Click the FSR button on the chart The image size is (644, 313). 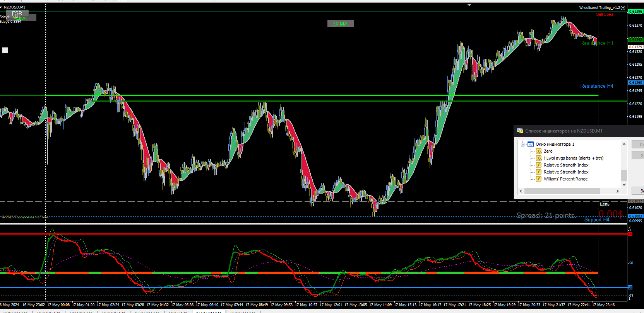tap(17, 13)
